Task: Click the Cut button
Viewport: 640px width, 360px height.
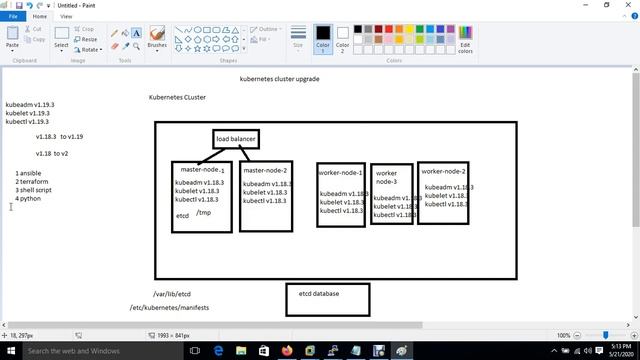Action: point(33,29)
